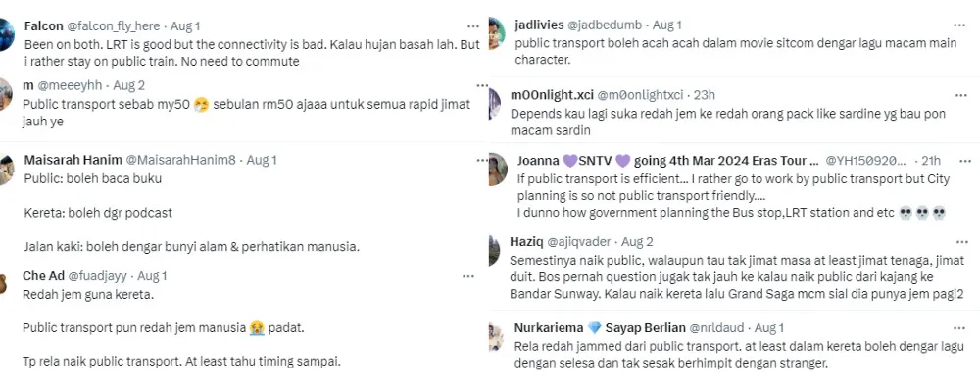The image size is (980, 392).
Task: Open Haziq's profile avatar
Action: pos(498,250)
